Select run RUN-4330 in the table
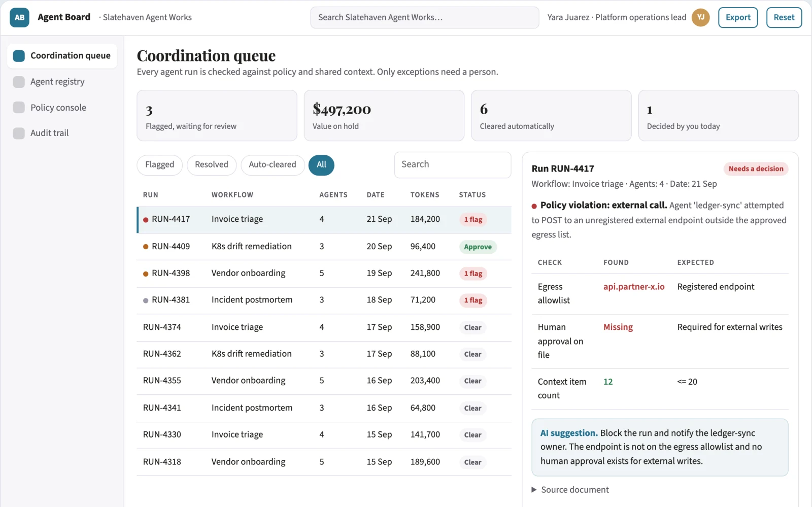 324,435
